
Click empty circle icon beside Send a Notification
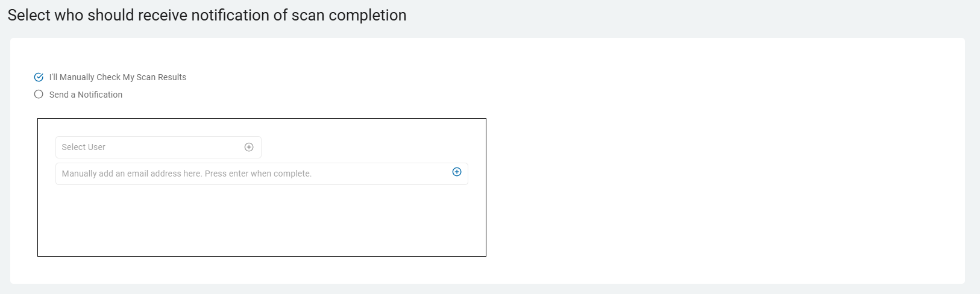click(39, 95)
